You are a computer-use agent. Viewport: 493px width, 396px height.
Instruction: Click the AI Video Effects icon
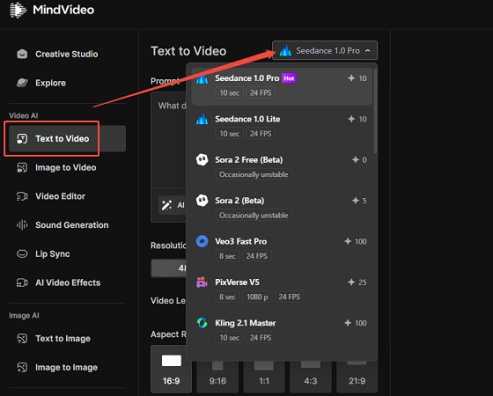click(x=22, y=283)
